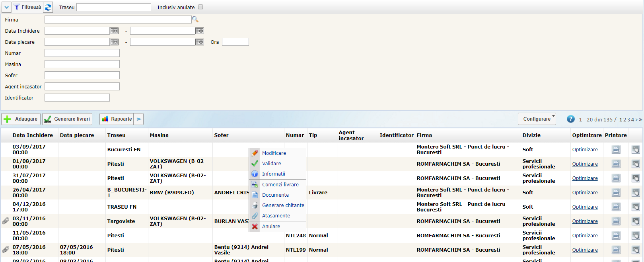Select Generare chitante menu entry
Viewport: 644px width, 262px height.
[283, 205]
